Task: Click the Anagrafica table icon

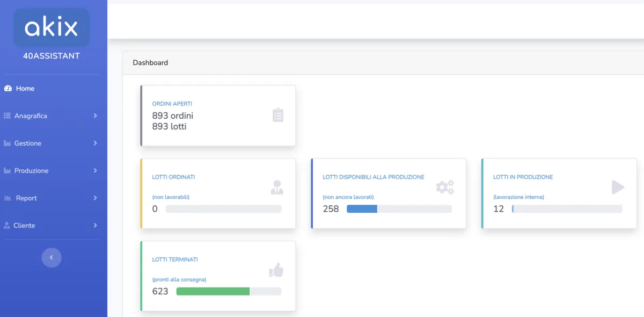Action: [8, 116]
